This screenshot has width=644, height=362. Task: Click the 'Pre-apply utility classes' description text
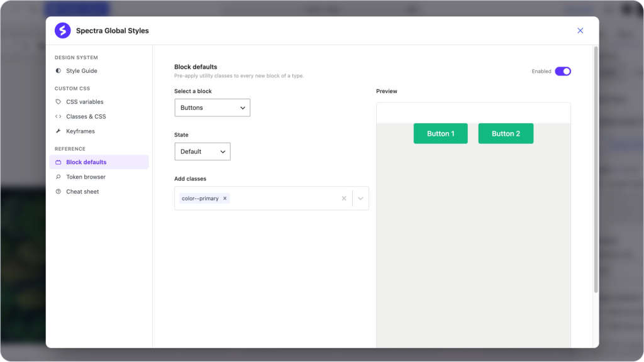pos(239,75)
